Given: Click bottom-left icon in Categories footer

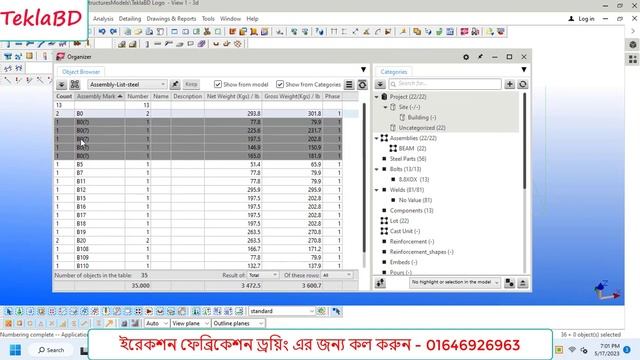Looking at the screenshot, I should [x=380, y=282].
